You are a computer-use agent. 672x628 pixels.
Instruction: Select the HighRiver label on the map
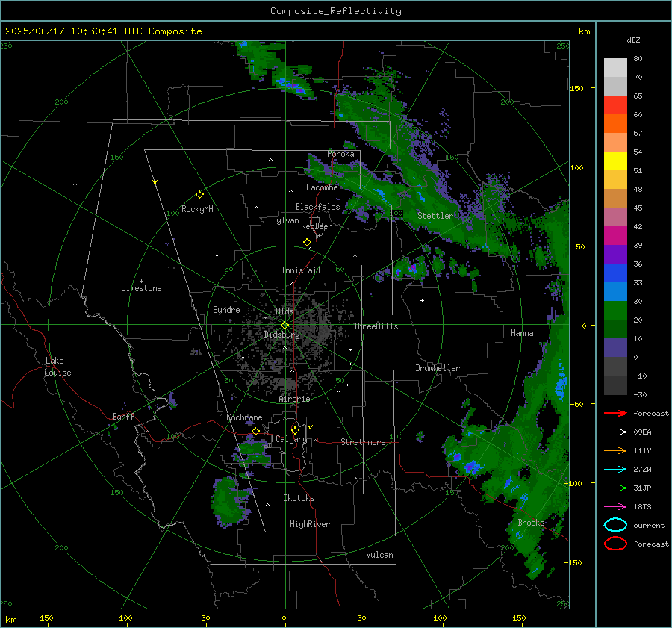tap(310, 524)
